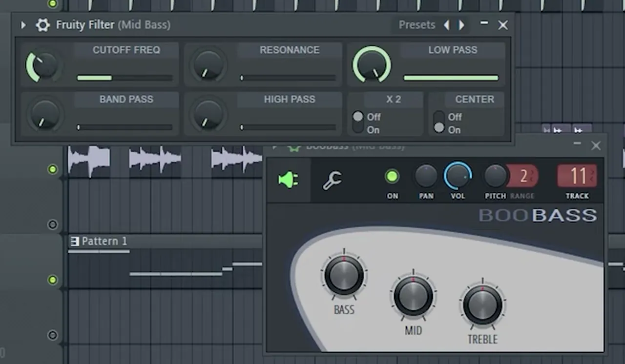The width and height of the screenshot is (625, 364).
Task: Click the BooBass PAN knob
Action: (426, 177)
